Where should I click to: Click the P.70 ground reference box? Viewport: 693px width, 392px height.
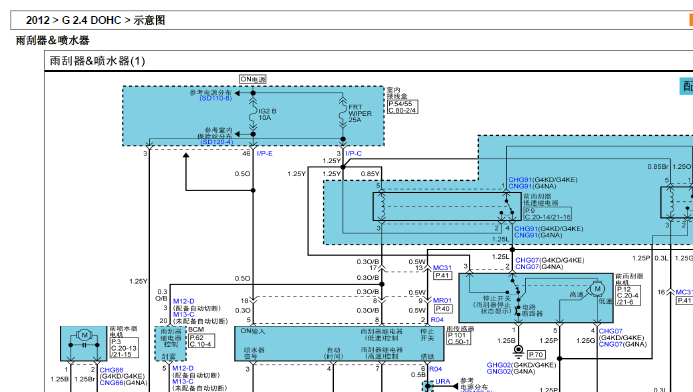pyautogui.click(x=536, y=354)
